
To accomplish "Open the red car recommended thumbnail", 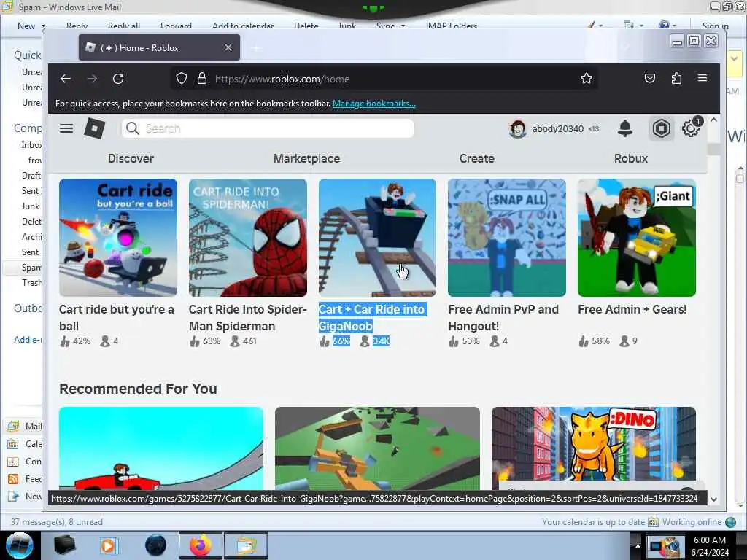I will [x=161, y=448].
